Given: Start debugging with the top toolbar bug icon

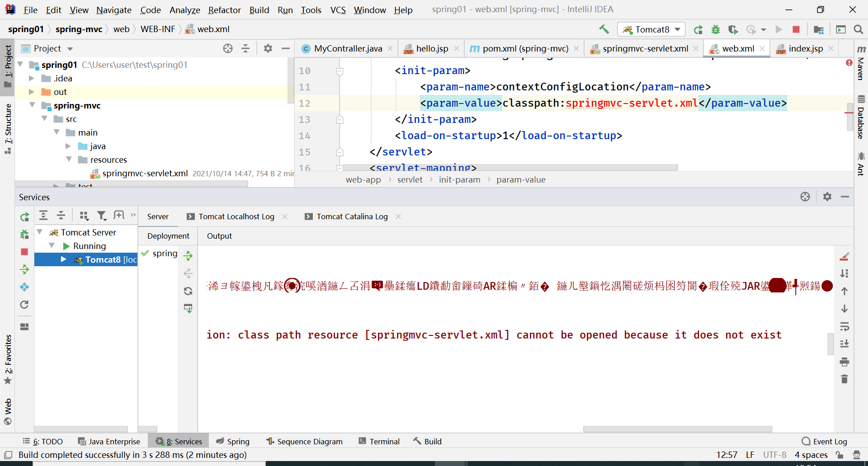Looking at the screenshot, I should 716,29.
